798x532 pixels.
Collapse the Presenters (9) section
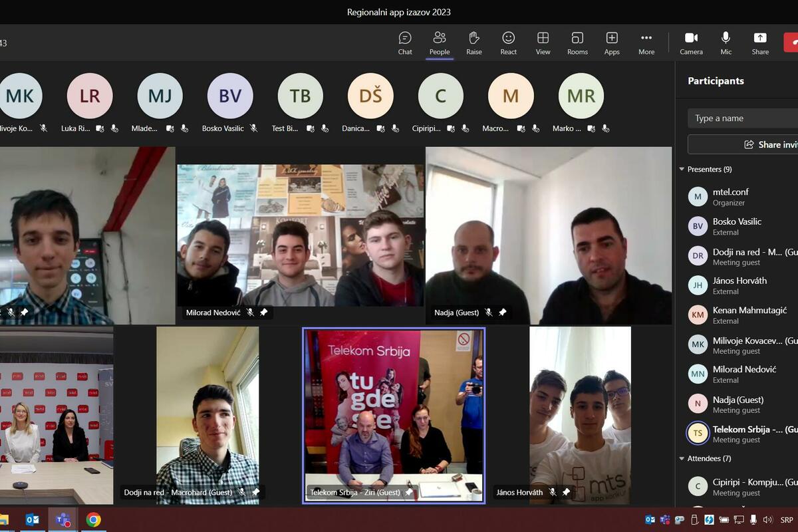[x=682, y=170]
